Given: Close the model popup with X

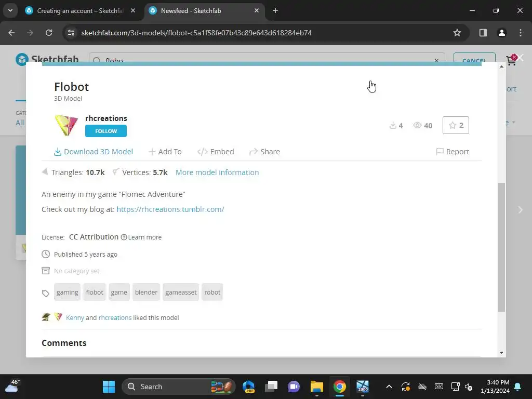Looking at the screenshot, I should click(521, 58).
